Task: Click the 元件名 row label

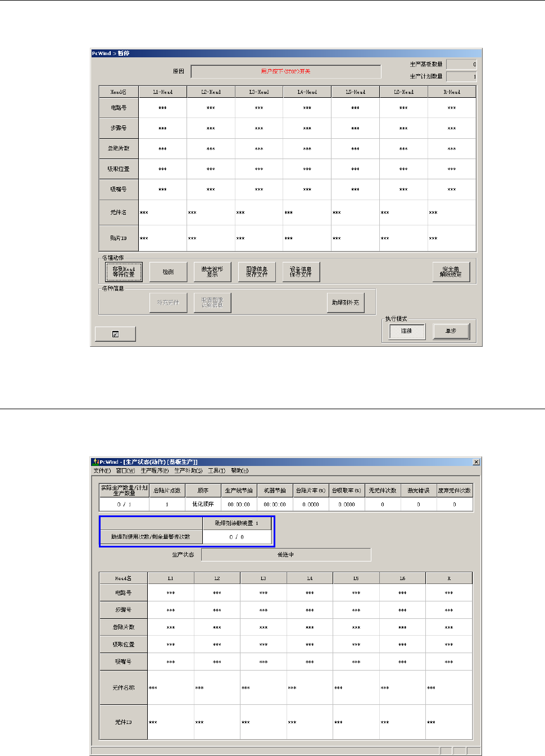Action: 119,212
